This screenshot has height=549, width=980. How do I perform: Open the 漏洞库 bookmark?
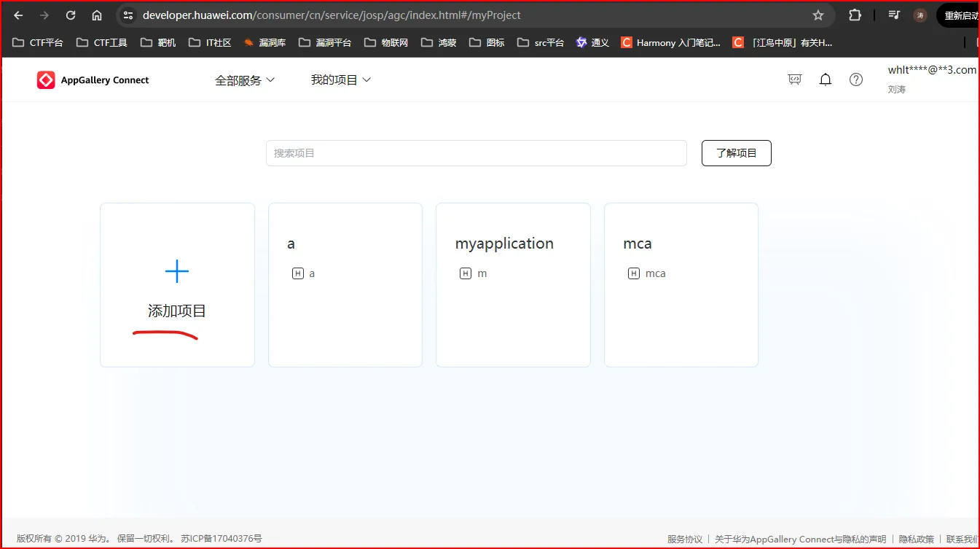click(264, 43)
